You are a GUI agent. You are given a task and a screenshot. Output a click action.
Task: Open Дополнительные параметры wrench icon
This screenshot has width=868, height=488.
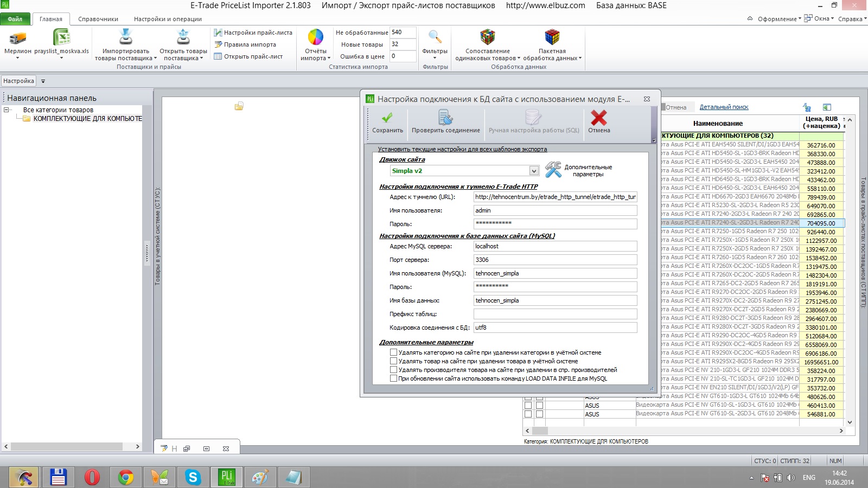point(553,170)
